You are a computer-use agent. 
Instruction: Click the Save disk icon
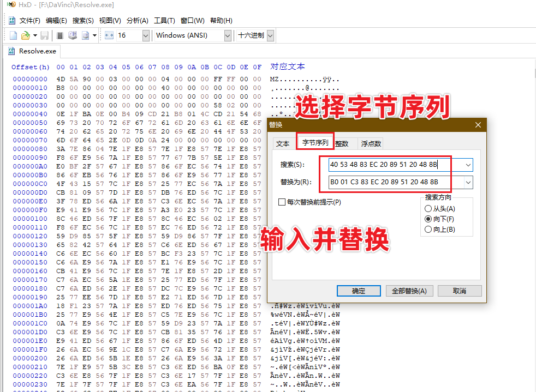point(44,35)
